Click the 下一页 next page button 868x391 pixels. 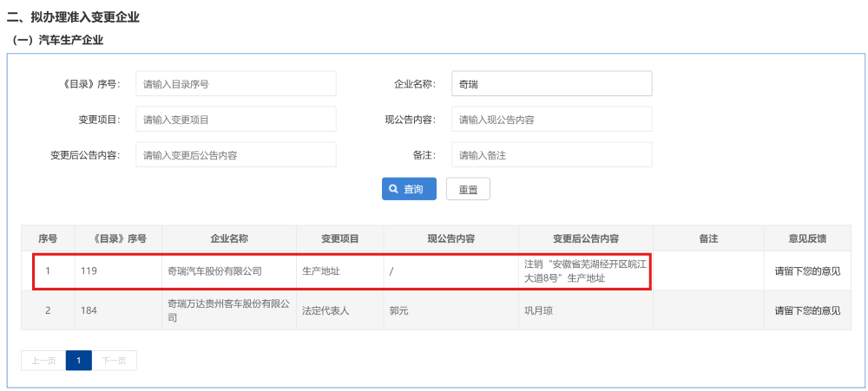114,361
